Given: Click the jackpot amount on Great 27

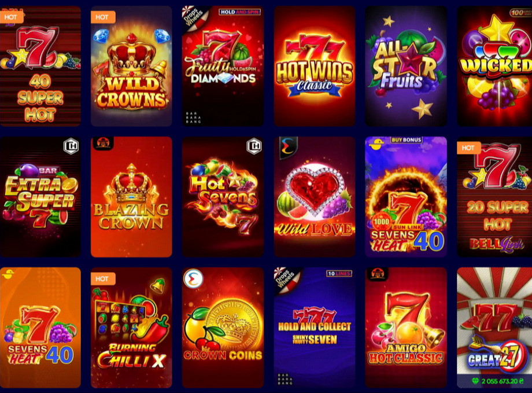Looking at the screenshot, I should click(x=498, y=381).
